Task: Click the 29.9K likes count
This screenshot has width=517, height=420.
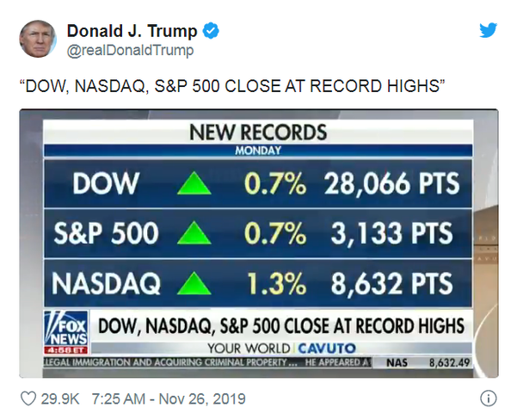Action: coord(60,398)
